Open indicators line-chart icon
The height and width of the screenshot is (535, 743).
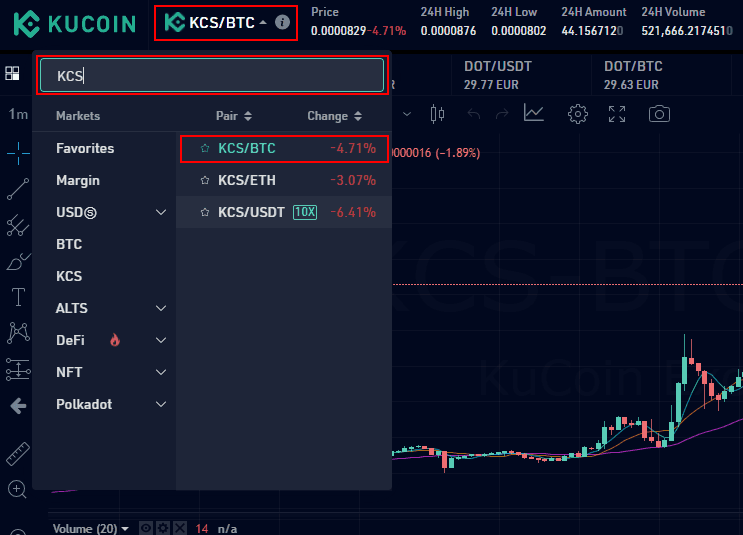click(x=534, y=114)
